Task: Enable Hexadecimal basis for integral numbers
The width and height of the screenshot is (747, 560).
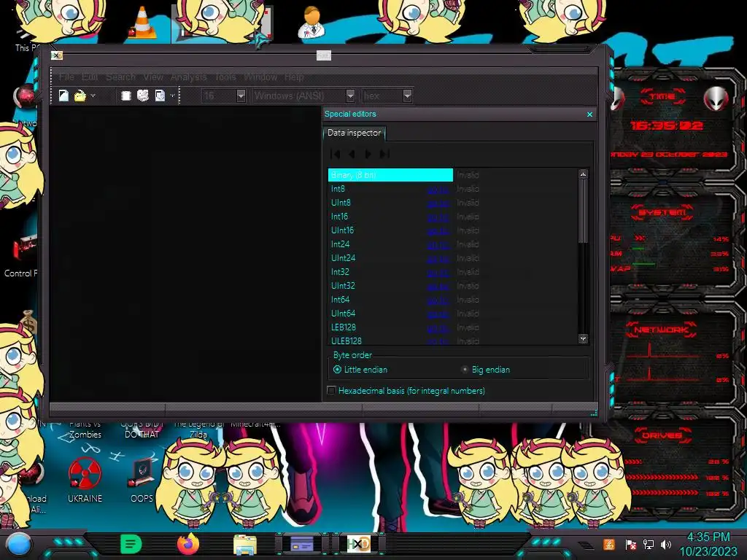Action: (406, 391)
